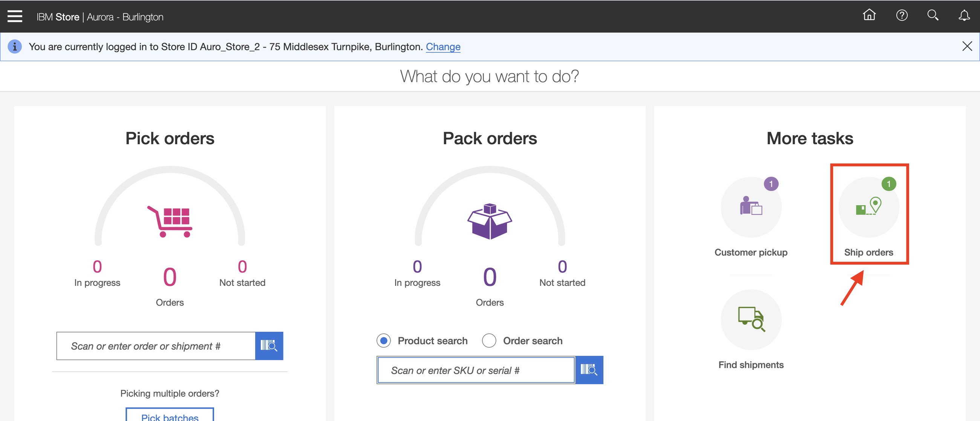
Task: Click the Change store link
Action: (x=443, y=47)
